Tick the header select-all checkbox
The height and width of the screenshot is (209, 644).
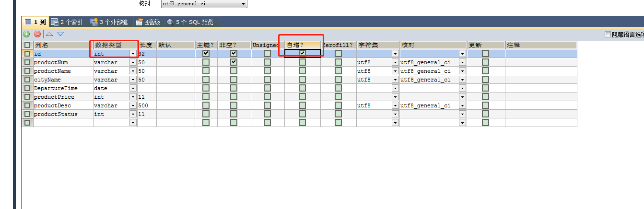[x=27, y=45]
